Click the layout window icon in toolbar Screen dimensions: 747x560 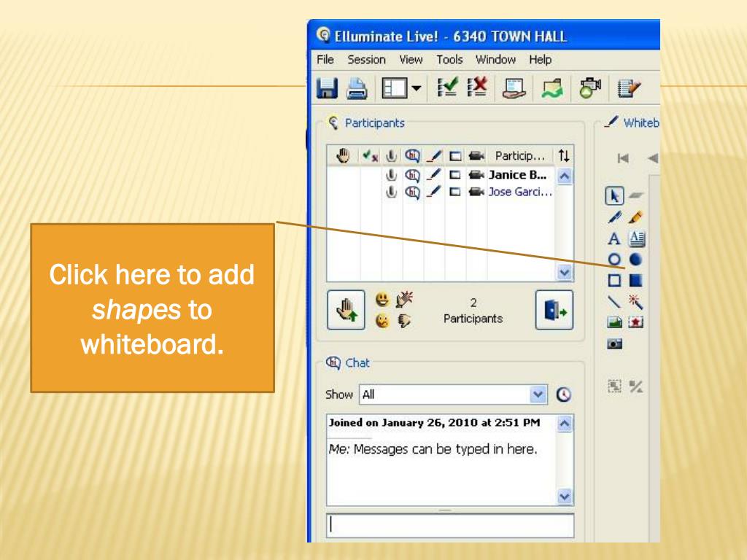(395, 88)
